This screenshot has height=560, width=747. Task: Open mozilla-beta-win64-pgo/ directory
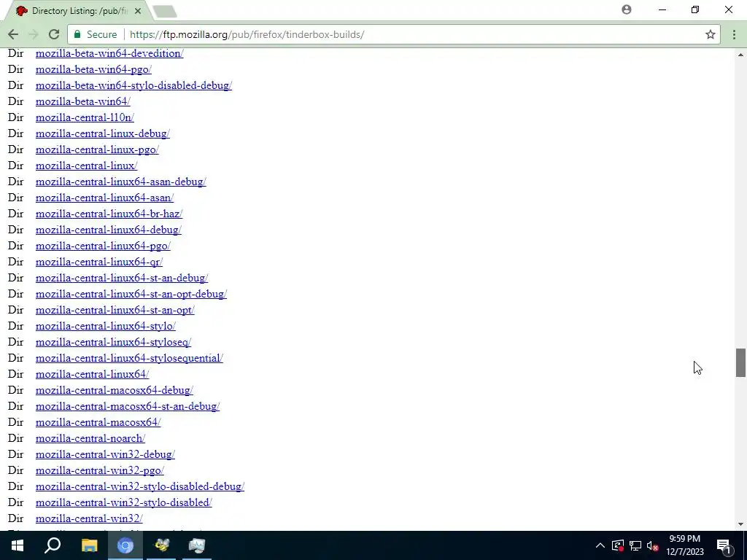(x=93, y=69)
